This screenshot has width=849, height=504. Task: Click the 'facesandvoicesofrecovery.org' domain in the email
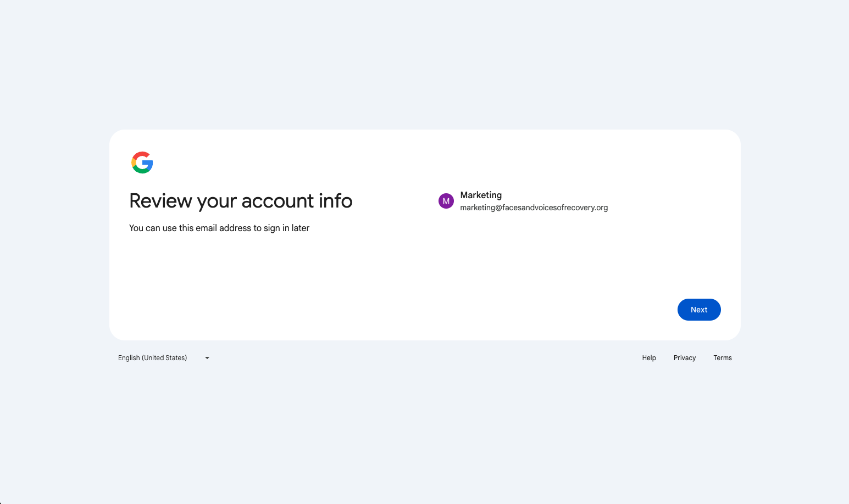tap(555, 208)
